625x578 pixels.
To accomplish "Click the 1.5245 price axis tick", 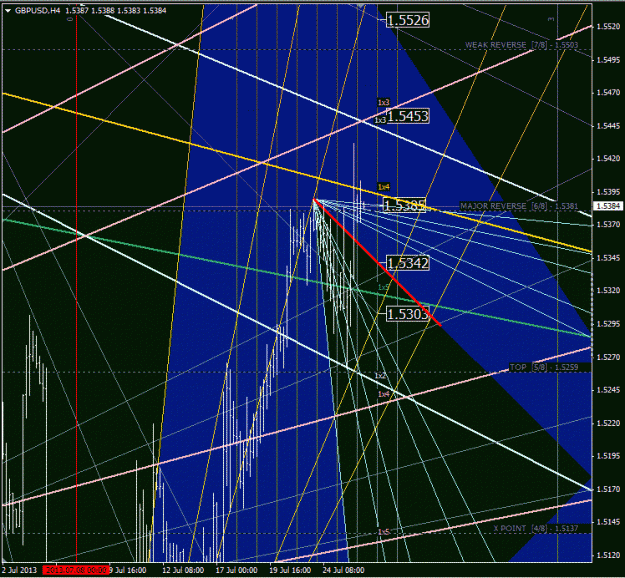I will pos(608,390).
